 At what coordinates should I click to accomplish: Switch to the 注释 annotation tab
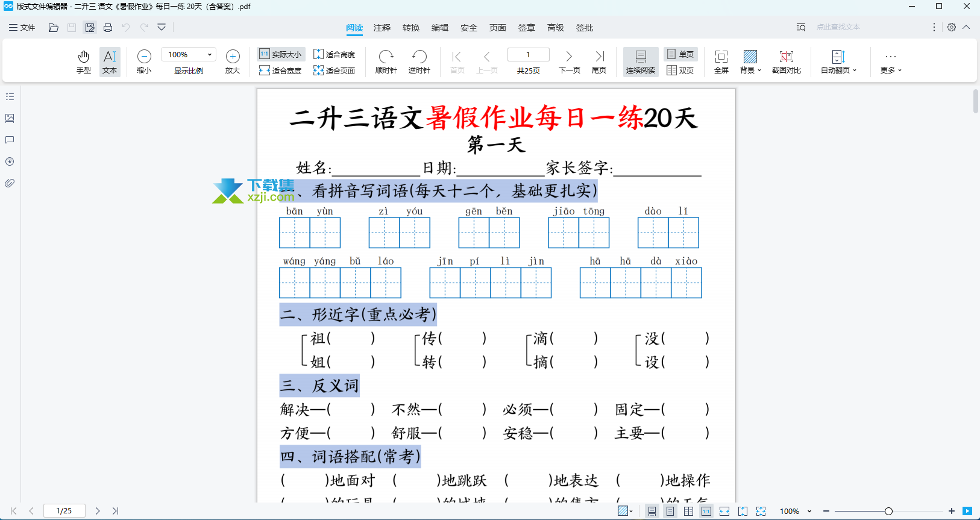click(382, 28)
